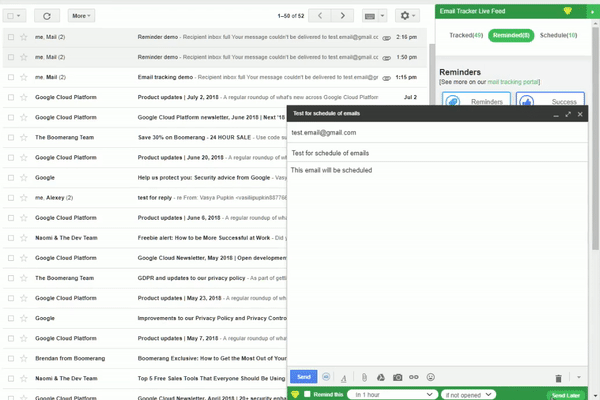Select the Reminders filter button
600x400 pixels.
476,99
